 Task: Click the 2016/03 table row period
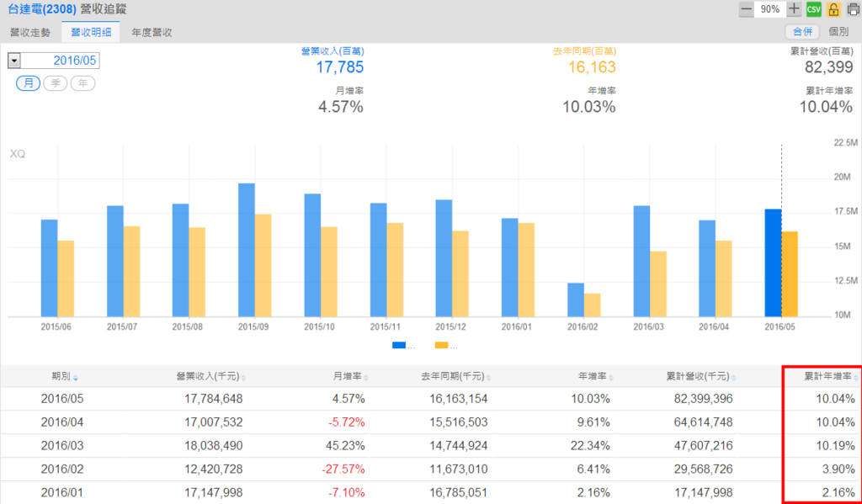point(62,445)
